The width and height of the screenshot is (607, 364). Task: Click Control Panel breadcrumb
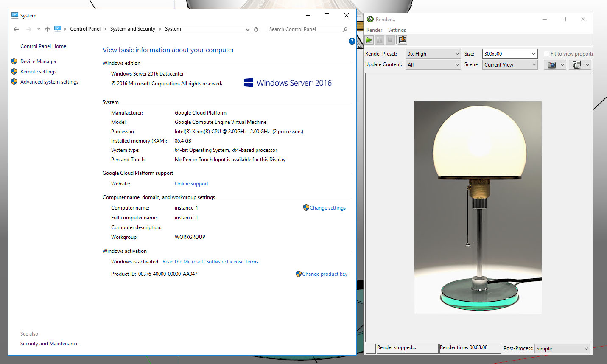click(x=85, y=29)
